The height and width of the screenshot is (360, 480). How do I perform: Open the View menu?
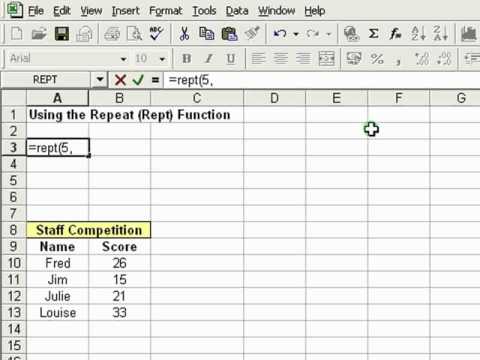pos(91,11)
